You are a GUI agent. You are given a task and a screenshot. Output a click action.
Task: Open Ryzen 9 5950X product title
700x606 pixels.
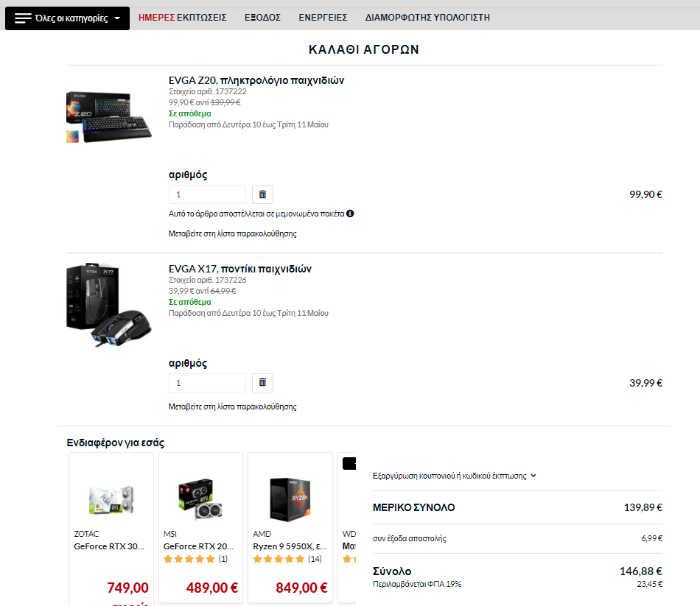click(290, 546)
